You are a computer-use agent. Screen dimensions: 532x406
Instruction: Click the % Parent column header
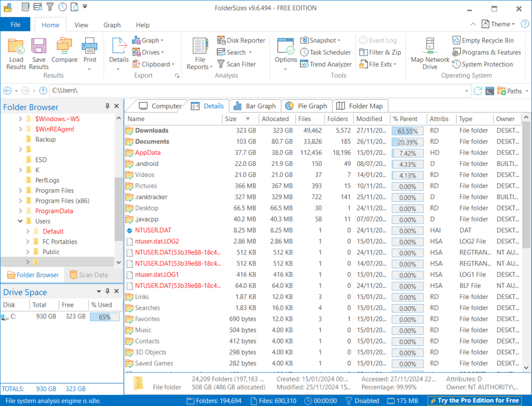(x=408, y=119)
